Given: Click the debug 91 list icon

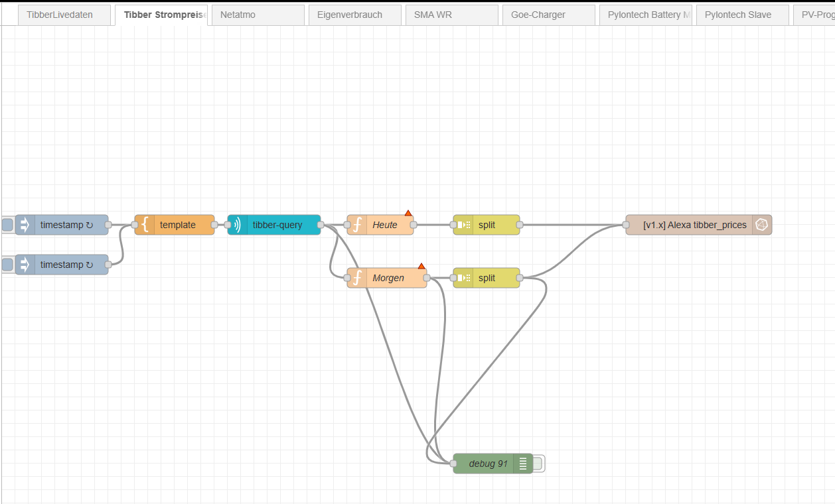Looking at the screenshot, I should click(x=523, y=464).
